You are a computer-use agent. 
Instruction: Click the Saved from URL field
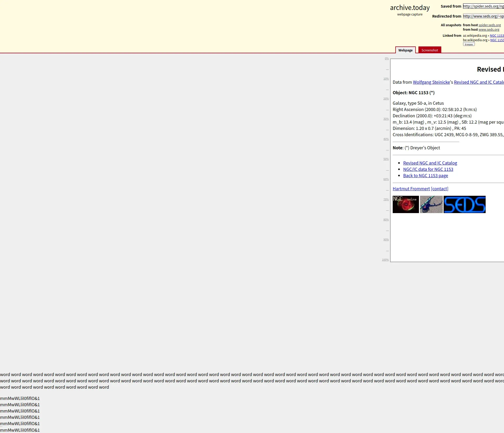tap(483, 6)
